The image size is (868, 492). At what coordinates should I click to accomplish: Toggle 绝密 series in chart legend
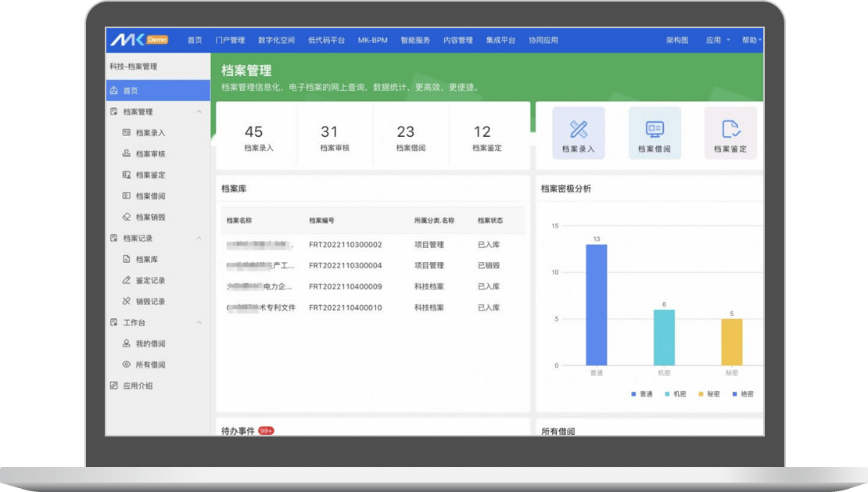742,394
